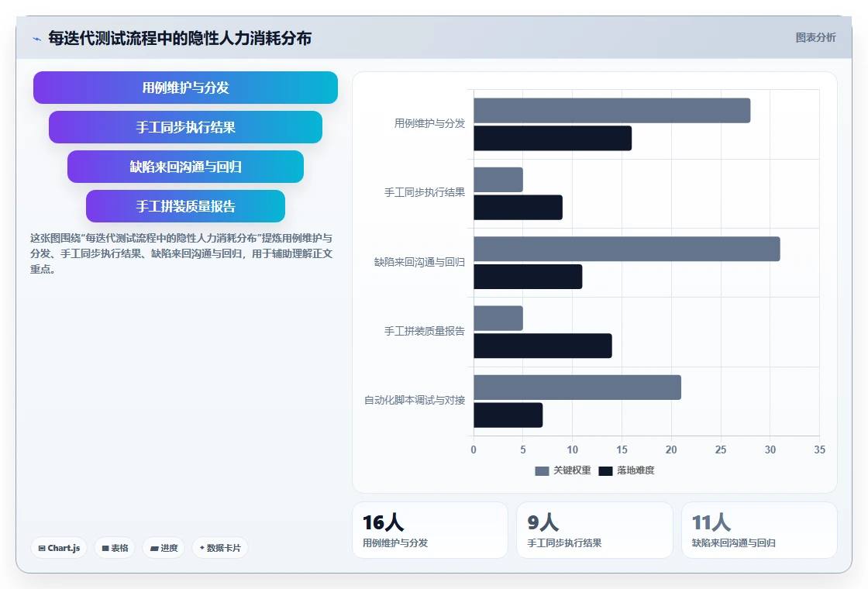Select the 手工拼装质量报告 funnel button

pos(185,206)
